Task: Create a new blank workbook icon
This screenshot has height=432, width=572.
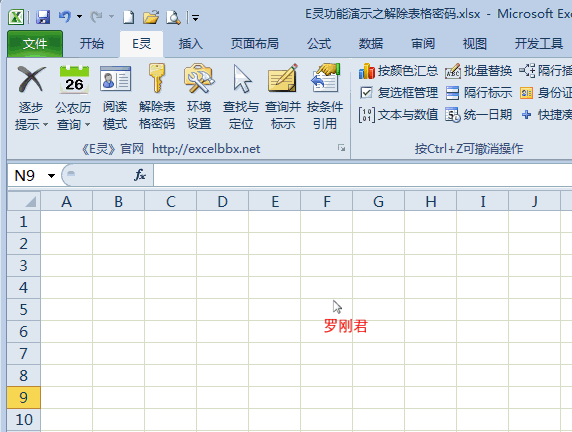Action: (128, 17)
